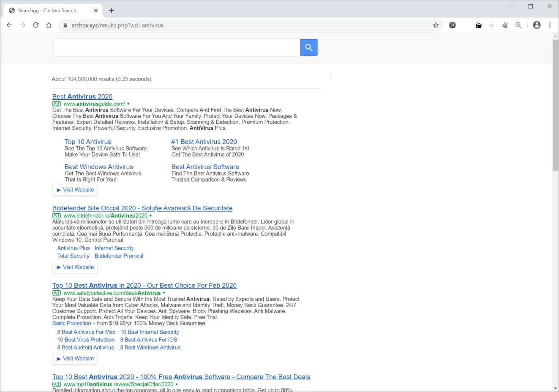Visit Website for safetydetective ad

[x=75, y=359]
